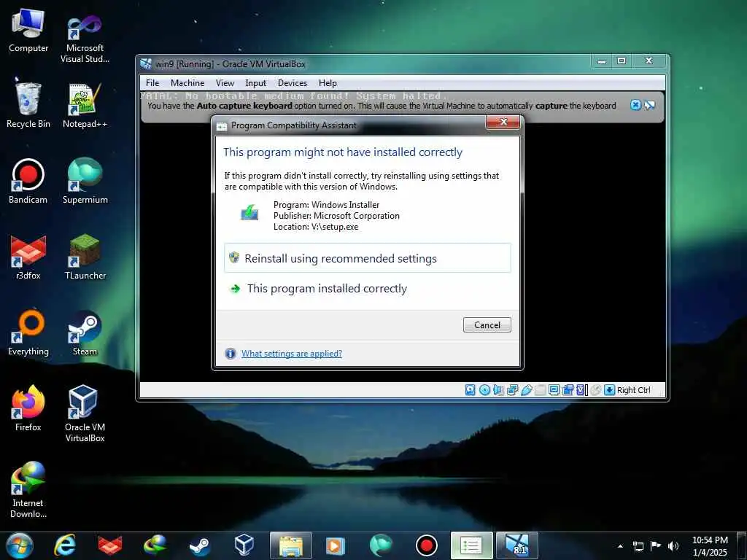Screen dimensions: 747x560
Task: Open Action Center flag in system tray
Action: tap(656, 546)
